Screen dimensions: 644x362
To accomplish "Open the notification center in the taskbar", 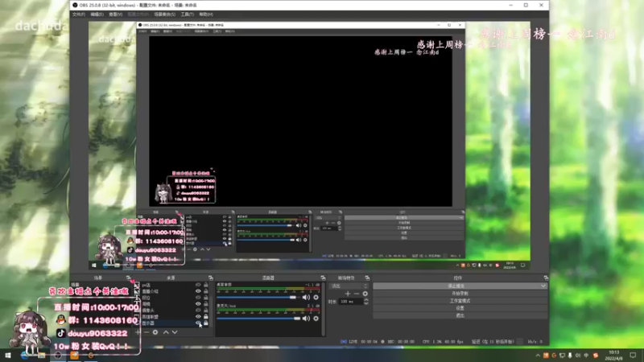I will [633, 356].
